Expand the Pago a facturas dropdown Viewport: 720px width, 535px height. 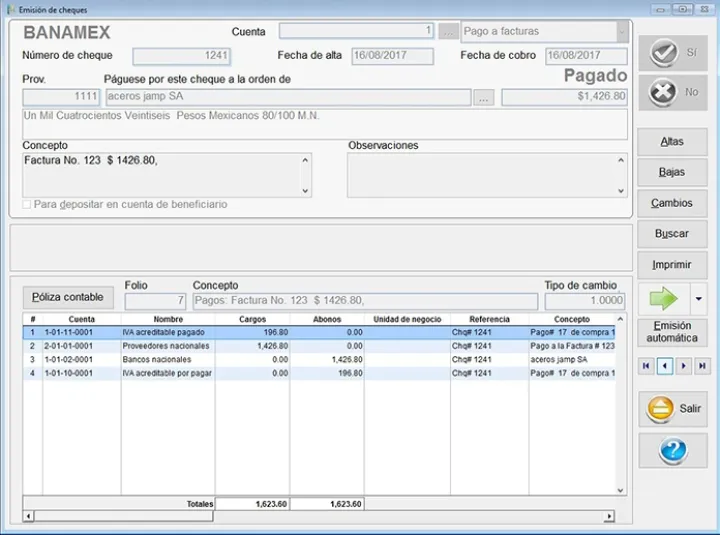(622, 32)
